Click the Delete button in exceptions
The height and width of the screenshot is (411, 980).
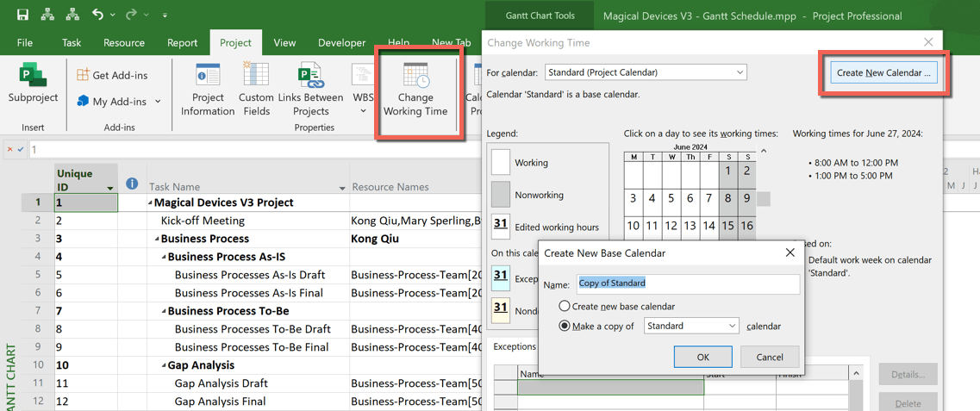point(908,402)
